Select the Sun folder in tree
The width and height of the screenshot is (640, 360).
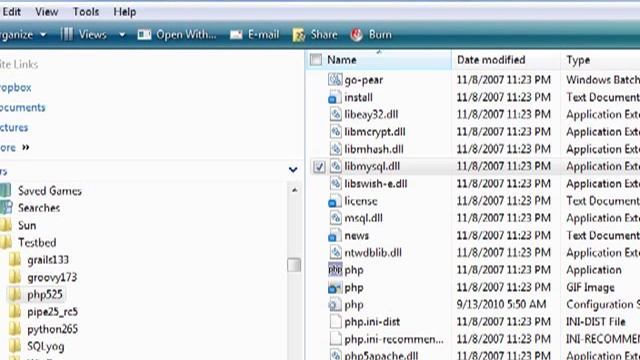point(27,225)
